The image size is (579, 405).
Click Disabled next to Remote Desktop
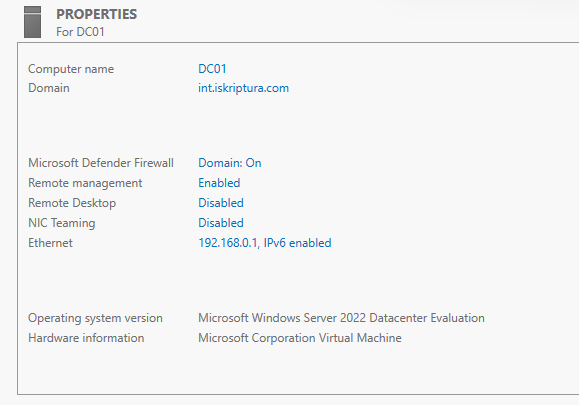221,203
